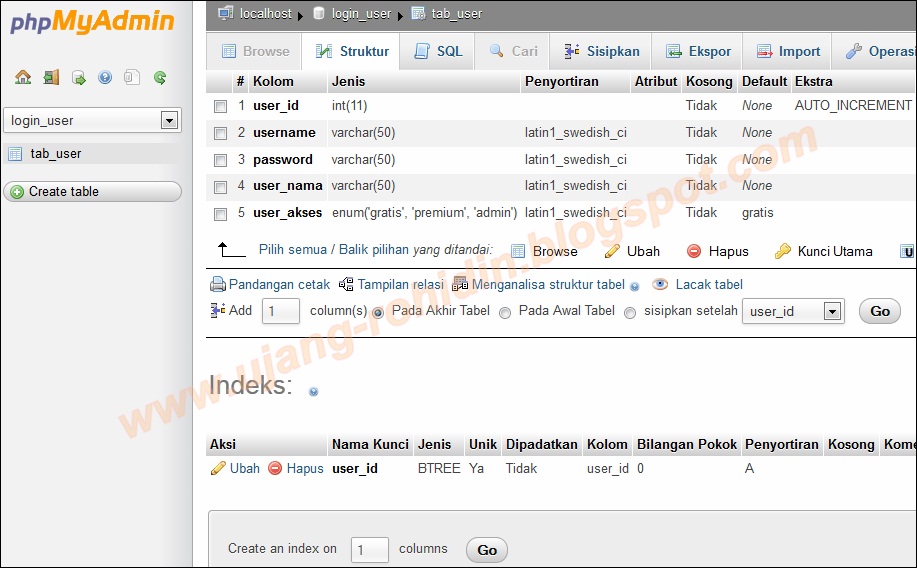This screenshot has height=568, width=917.
Task: Click the select-all arrow icon
Action: click(232, 250)
